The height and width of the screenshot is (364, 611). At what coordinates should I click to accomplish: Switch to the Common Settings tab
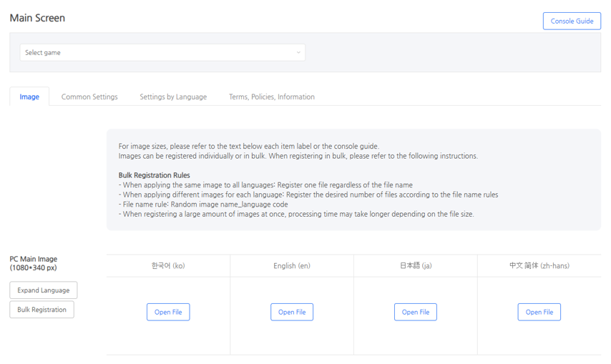89,97
